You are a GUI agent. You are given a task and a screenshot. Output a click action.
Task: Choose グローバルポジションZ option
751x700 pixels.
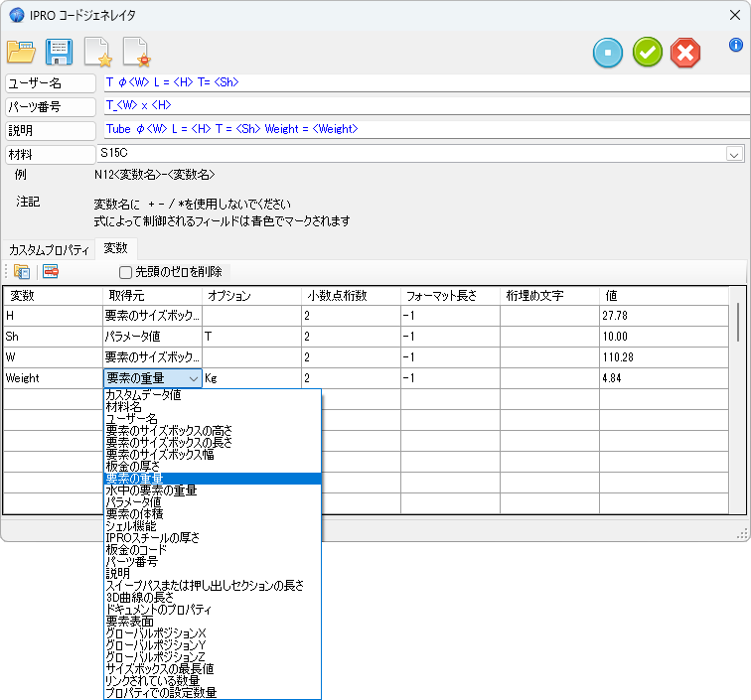(213, 657)
